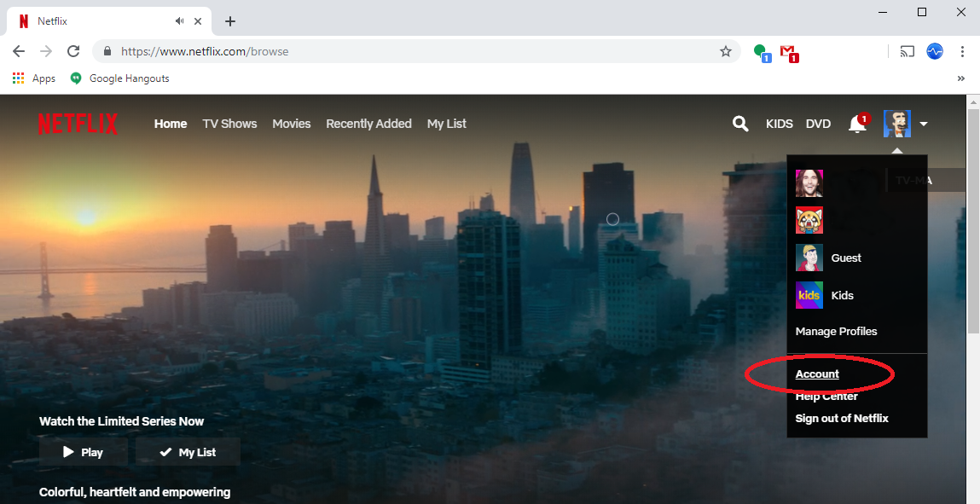
Task: Select the Netflix browser tab
Action: (109, 21)
